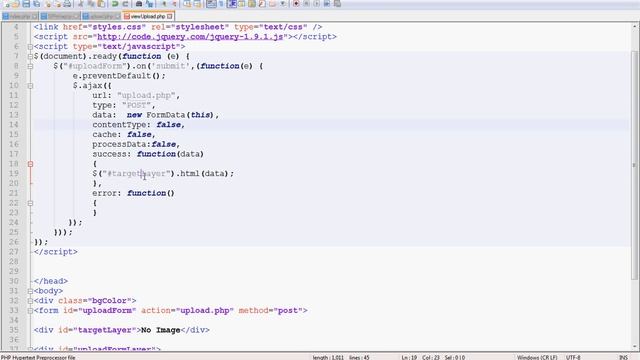Viewport: 640px width, 360px height.
Task: Click the Stop Recording macro icon
Action: pyautogui.click(x=307, y=4)
